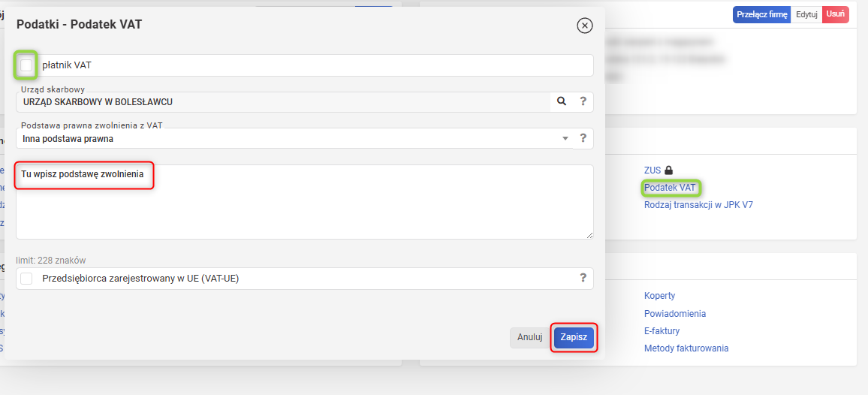Open help for the Urząd skarbowy field
Image resolution: width=868 pixels, height=395 pixels.
pyautogui.click(x=583, y=101)
